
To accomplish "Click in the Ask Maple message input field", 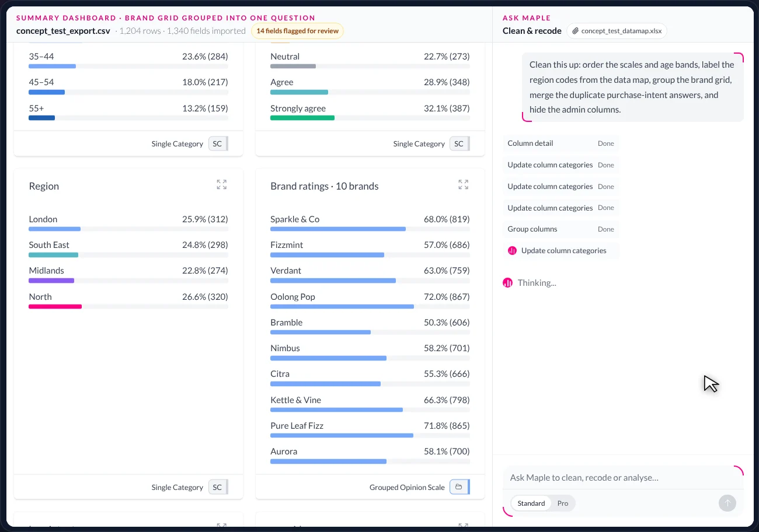I will pos(622,478).
